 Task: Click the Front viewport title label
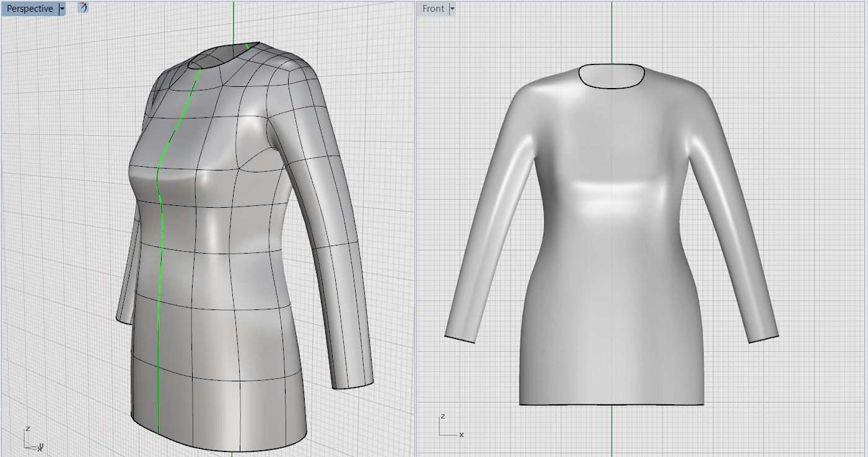tap(433, 9)
